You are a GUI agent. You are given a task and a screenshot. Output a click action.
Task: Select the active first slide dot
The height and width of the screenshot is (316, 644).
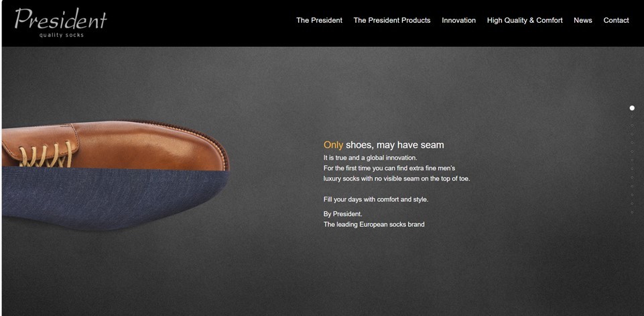tap(632, 108)
